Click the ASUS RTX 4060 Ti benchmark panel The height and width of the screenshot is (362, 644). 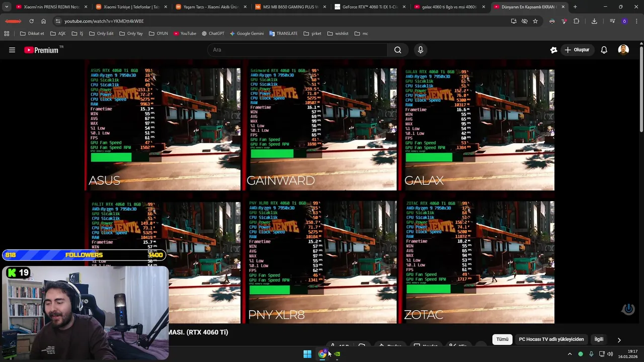pyautogui.click(x=163, y=129)
